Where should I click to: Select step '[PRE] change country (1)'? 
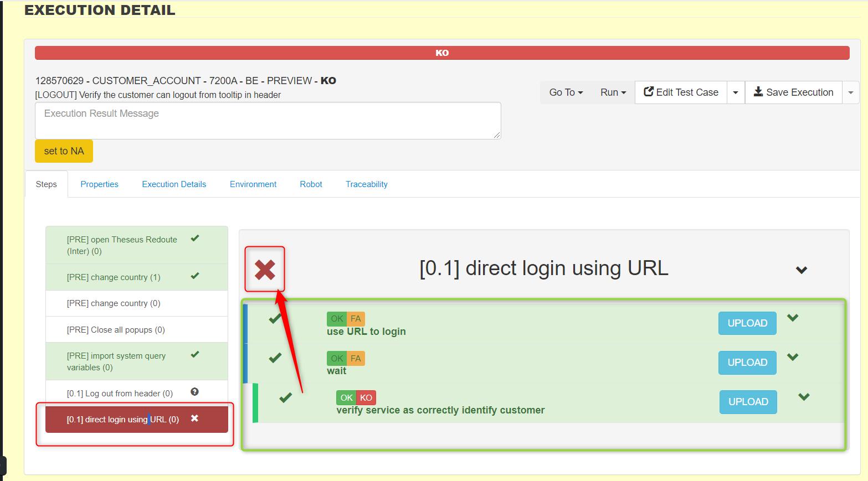[137, 277]
